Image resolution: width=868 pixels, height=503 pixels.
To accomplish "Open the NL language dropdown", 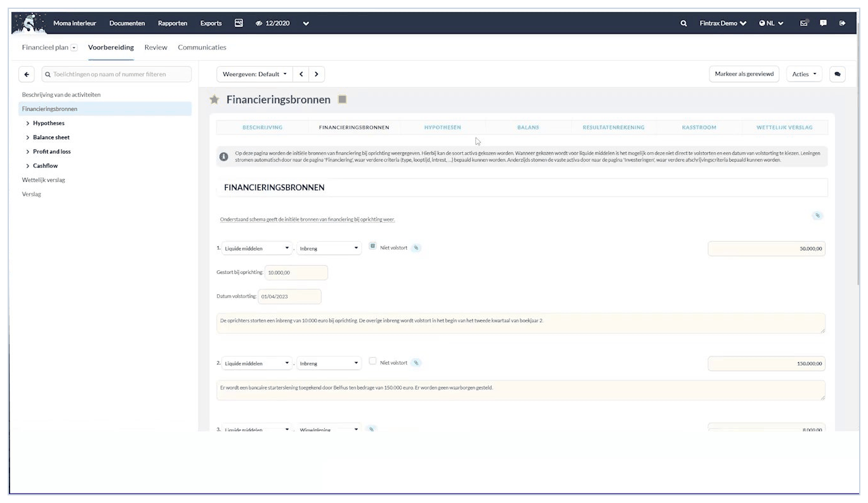I will coord(771,23).
